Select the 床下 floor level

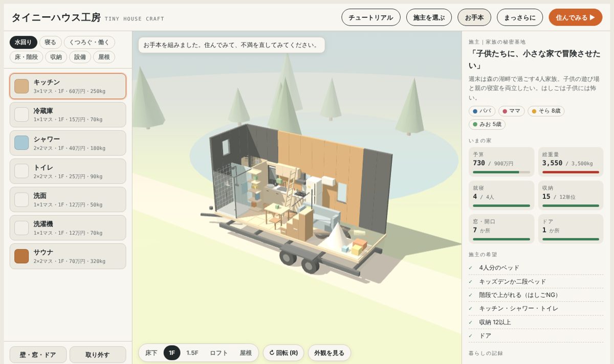click(151, 353)
